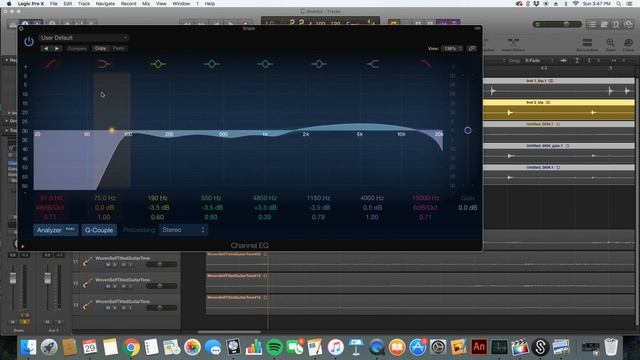Open Photos from the Dock

click(x=192, y=347)
